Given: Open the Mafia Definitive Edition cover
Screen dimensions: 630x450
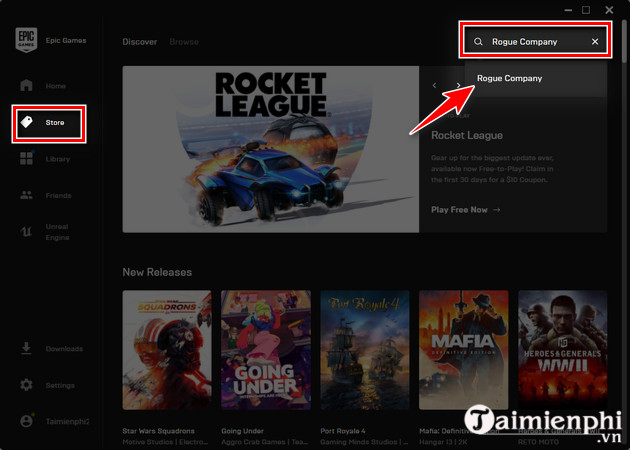Looking at the screenshot, I should pos(464,350).
